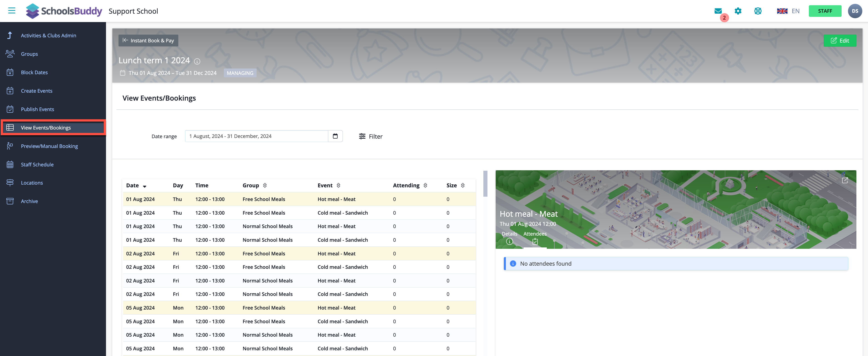Select 02 Aug Normal School Meals Cold meal row
The height and width of the screenshot is (356, 868).
299,294
